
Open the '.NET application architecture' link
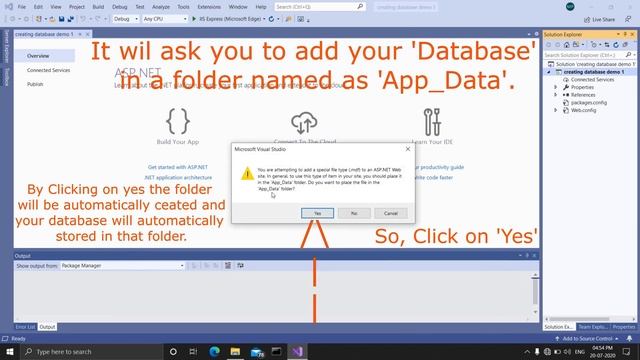pyautogui.click(x=178, y=178)
